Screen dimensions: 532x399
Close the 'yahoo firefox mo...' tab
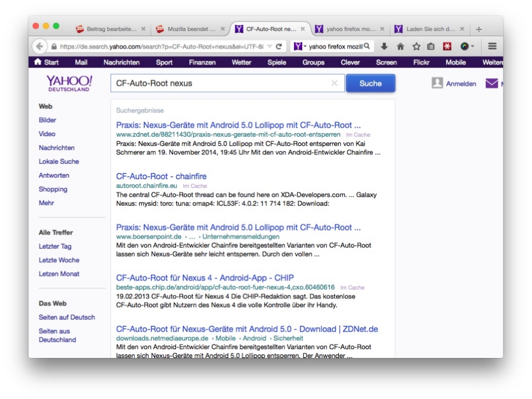click(x=382, y=29)
